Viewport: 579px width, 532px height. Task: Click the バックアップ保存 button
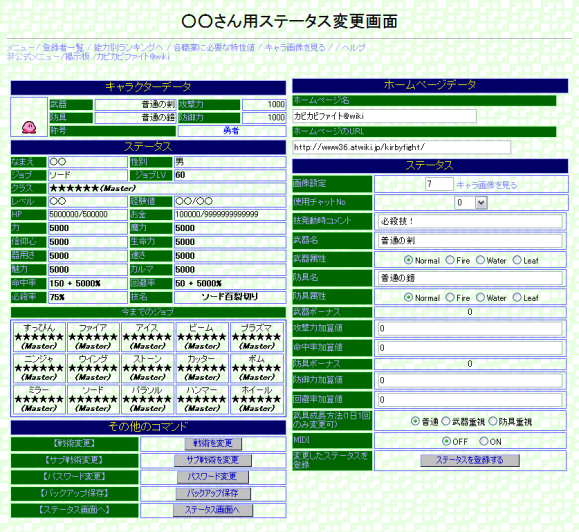pos(213,493)
